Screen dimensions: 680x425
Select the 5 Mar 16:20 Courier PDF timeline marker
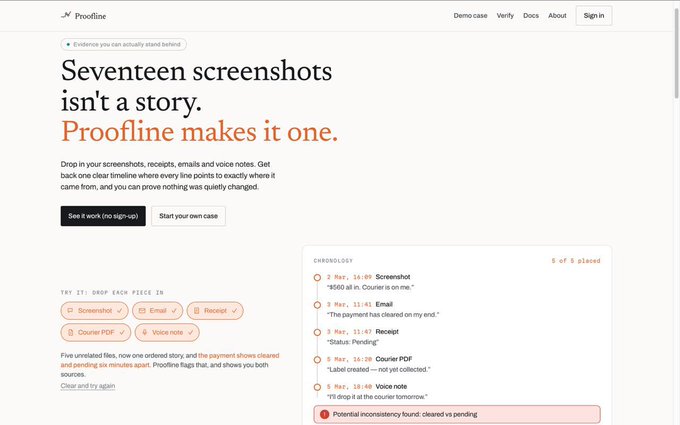317,360
